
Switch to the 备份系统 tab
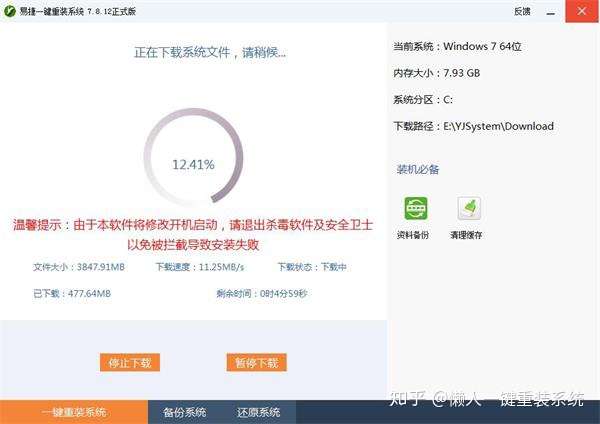coord(184,412)
